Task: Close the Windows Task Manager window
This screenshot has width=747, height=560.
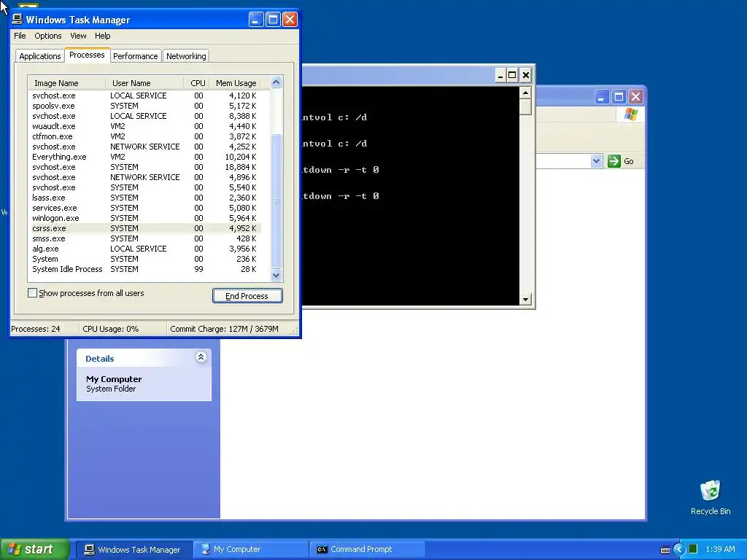Action: [x=290, y=20]
